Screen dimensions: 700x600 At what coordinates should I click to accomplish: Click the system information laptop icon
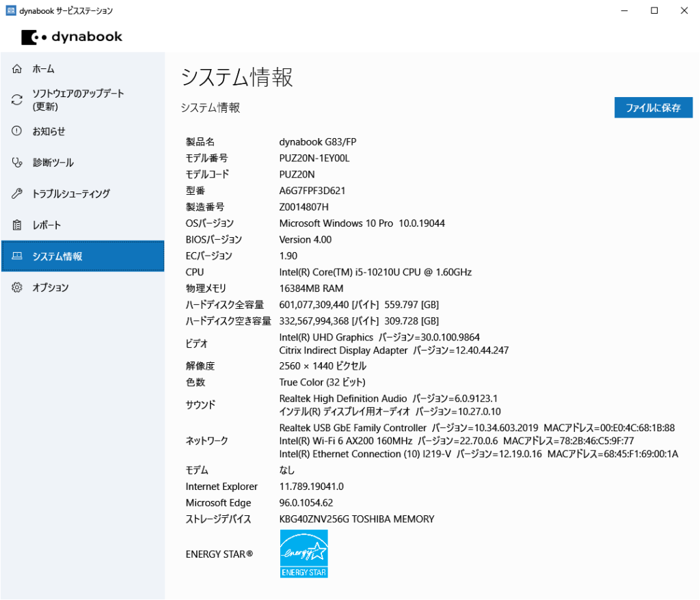[x=17, y=256]
